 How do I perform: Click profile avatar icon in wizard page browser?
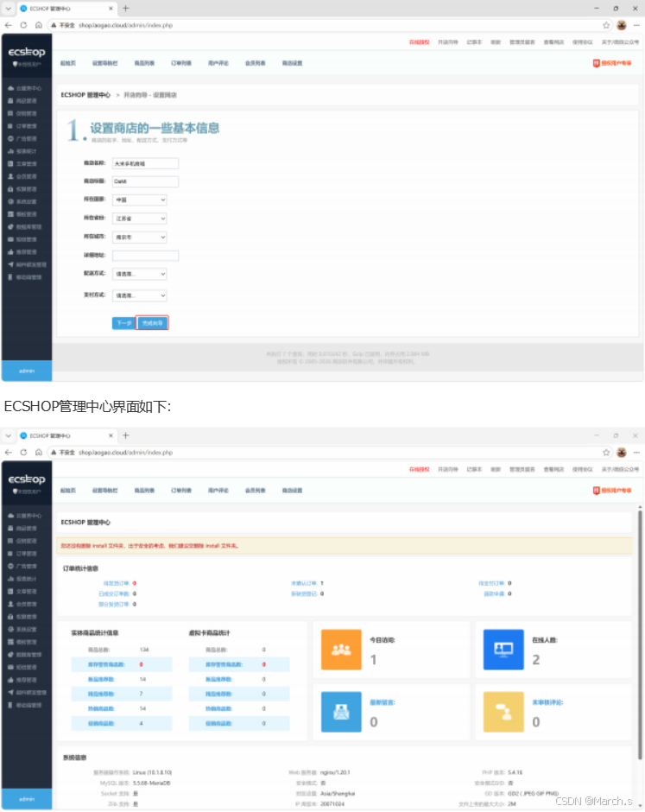coord(622,25)
